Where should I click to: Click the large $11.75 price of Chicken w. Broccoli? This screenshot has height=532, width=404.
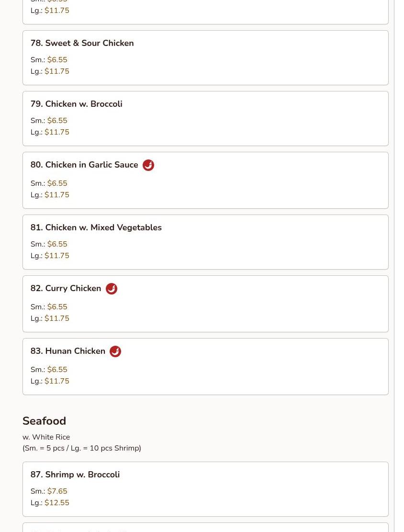click(x=56, y=132)
